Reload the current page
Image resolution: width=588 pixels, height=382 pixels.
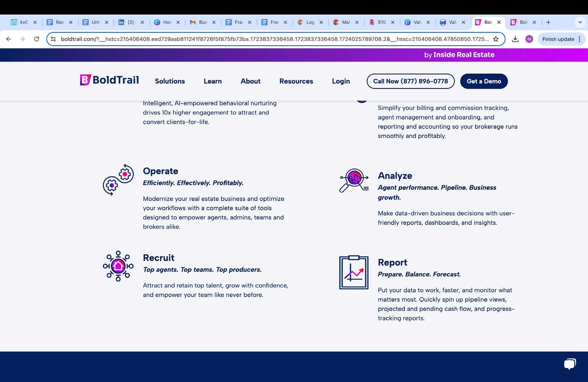[x=37, y=39]
